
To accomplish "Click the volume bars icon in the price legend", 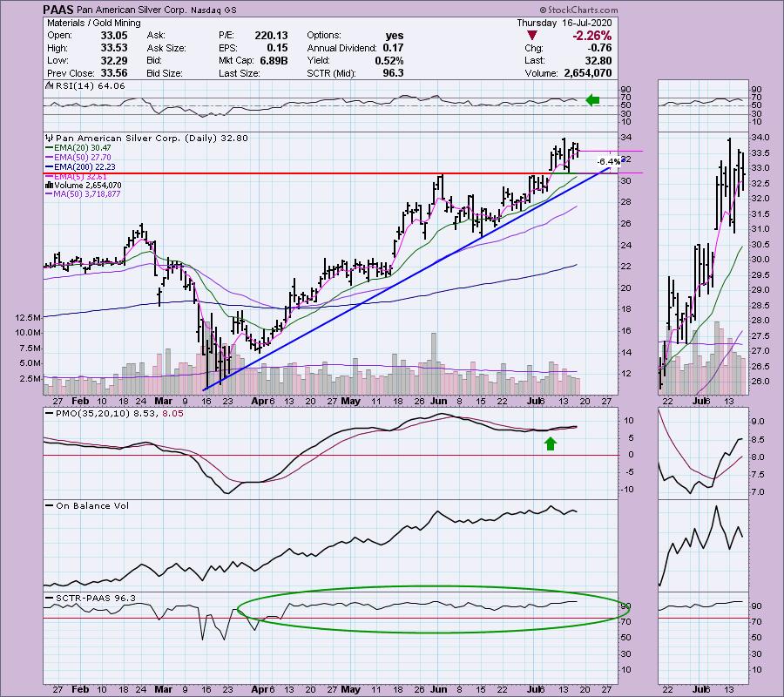I will 50,185.
